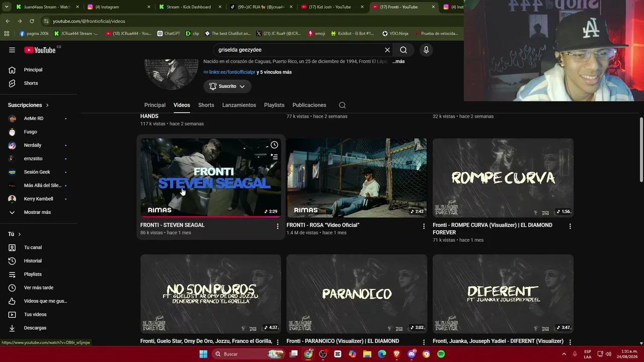Open the channel Playlists tab
Image resolution: width=644 pixels, height=362 pixels.
coord(274,105)
